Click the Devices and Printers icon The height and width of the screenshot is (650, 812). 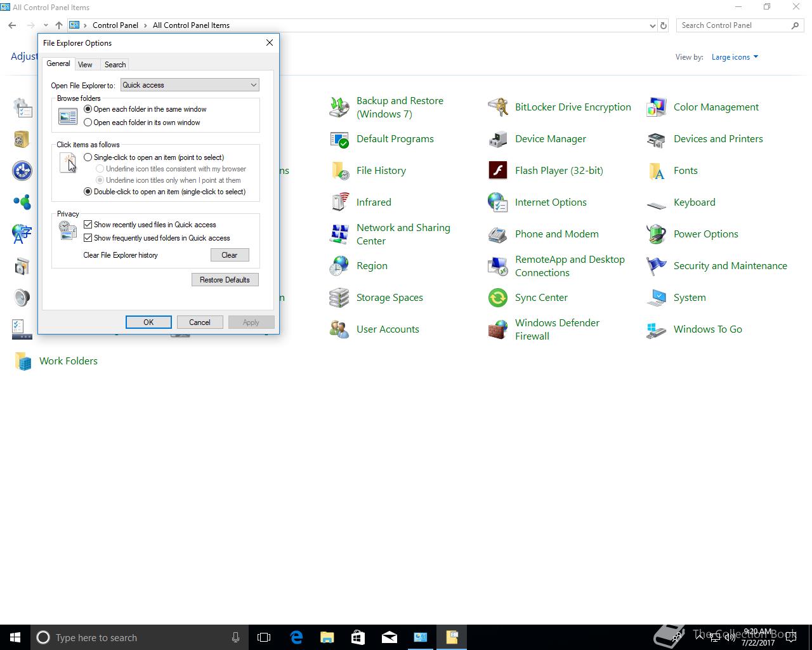(x=657, y=139)
